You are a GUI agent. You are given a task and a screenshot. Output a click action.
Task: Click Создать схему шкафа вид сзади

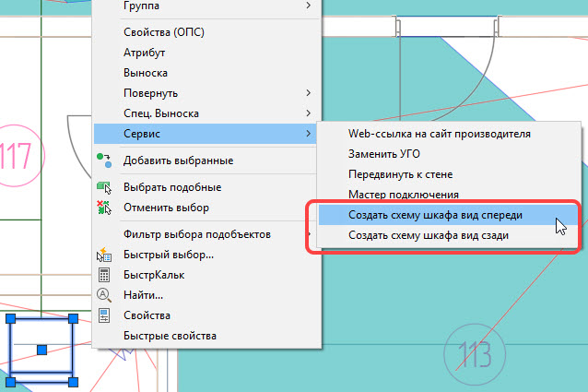point(448,235)
